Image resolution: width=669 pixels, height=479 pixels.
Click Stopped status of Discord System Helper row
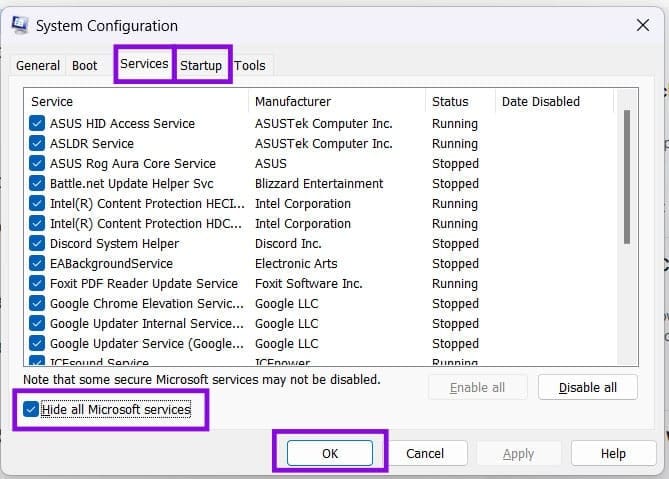(x=455, y=244)
